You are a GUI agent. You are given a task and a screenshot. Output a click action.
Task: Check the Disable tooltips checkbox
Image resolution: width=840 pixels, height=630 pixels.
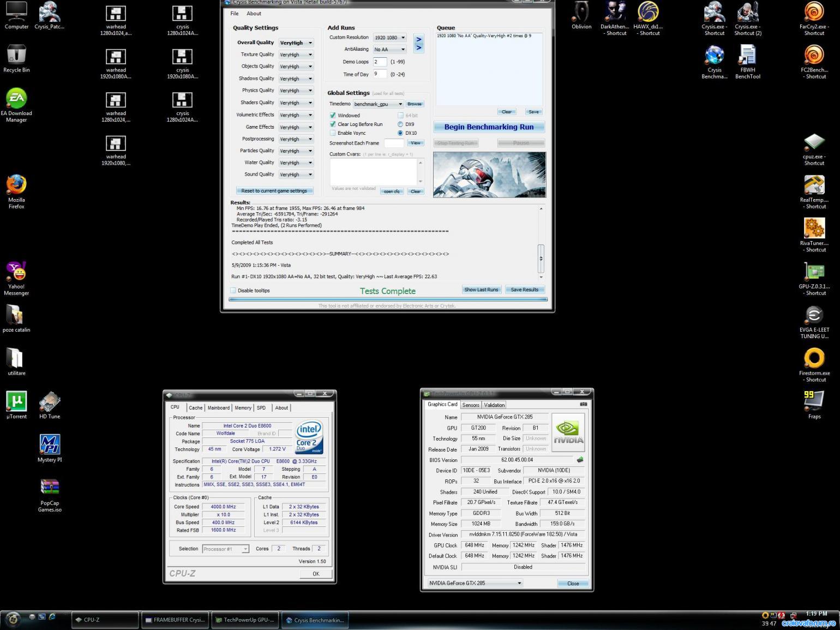coord(233,290)
